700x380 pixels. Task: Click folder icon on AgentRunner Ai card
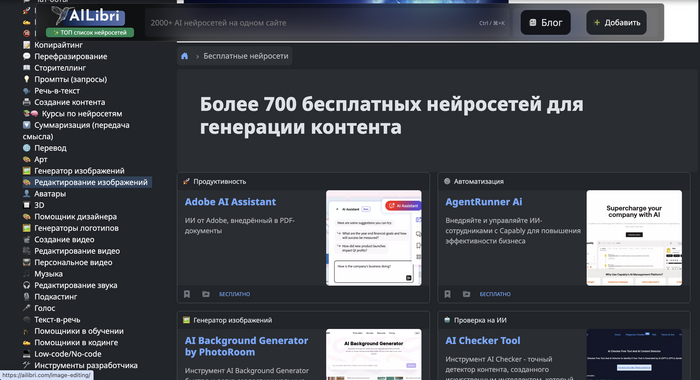[x=467, y=294]
